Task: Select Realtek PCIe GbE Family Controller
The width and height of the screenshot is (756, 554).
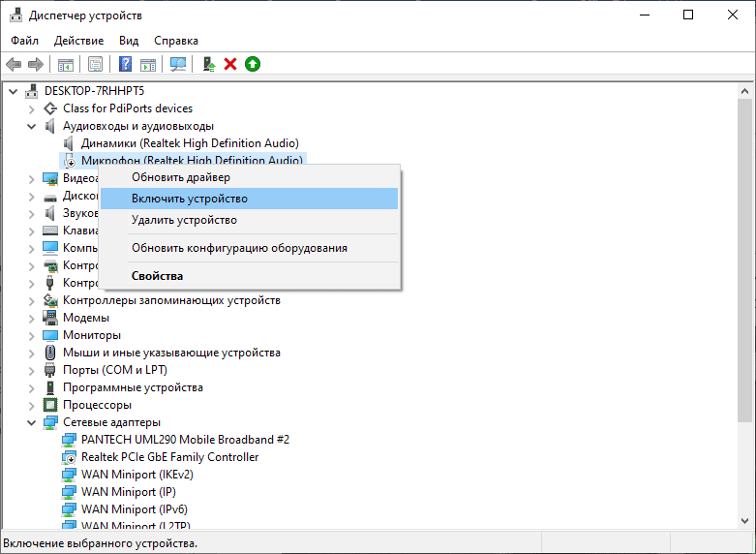Action: [169, 457]
